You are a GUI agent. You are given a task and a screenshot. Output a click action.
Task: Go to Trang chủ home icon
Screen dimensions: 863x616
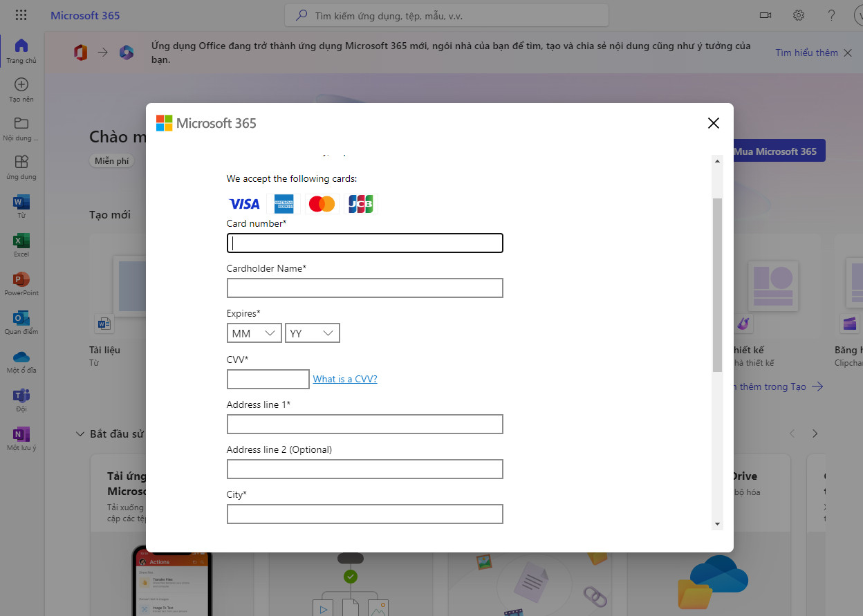pos(21,46)
